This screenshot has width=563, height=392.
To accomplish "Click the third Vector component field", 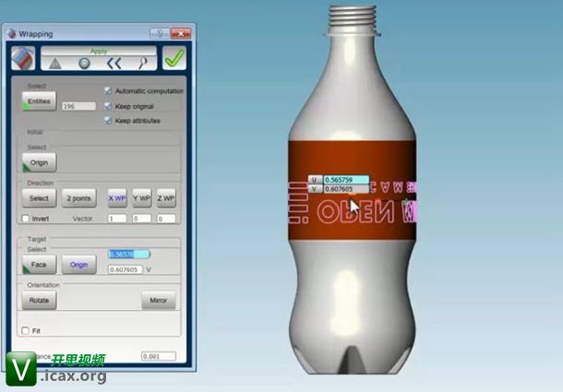I will click(x=166, y=219).
